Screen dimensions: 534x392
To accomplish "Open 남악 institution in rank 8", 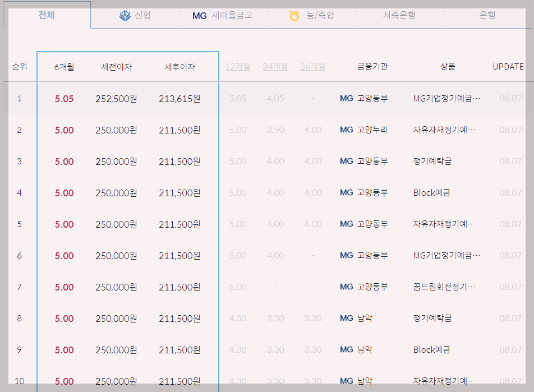I will pos(365,318).
